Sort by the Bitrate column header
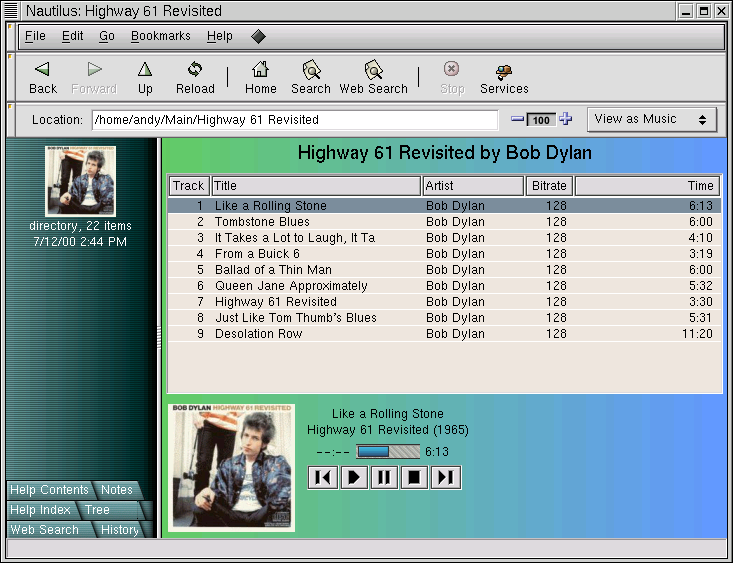 [549, 186]
